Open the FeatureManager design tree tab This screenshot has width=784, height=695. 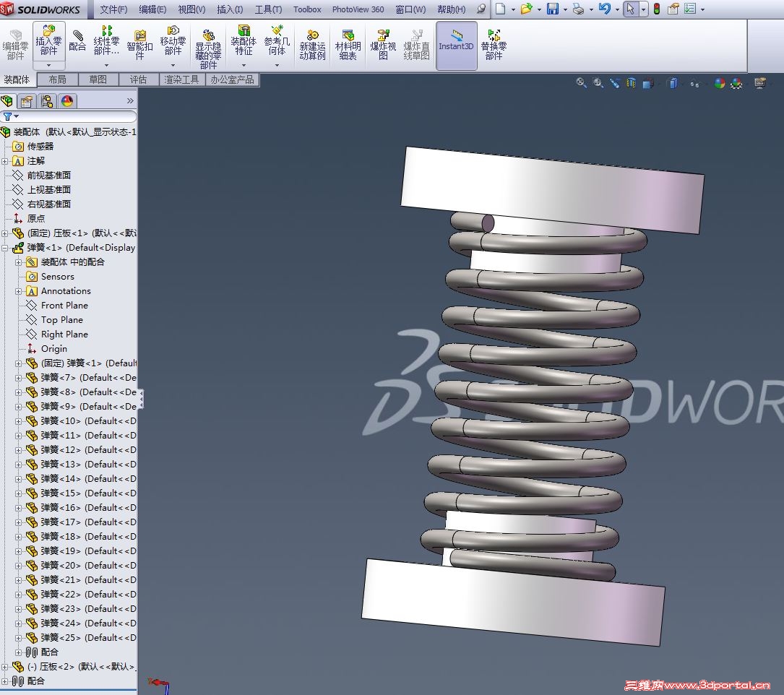pyautogui.click(x=7, y=101)
